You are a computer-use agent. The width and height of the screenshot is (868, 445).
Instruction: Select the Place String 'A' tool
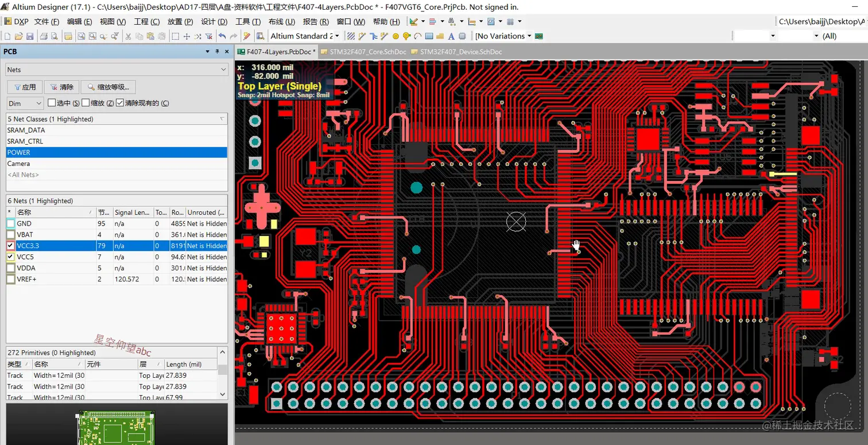[451, 36]
